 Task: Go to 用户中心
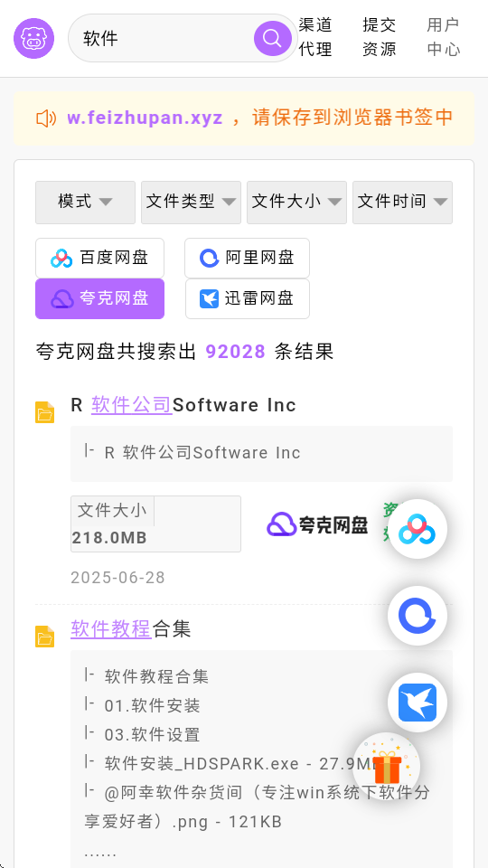pos(443,37)
